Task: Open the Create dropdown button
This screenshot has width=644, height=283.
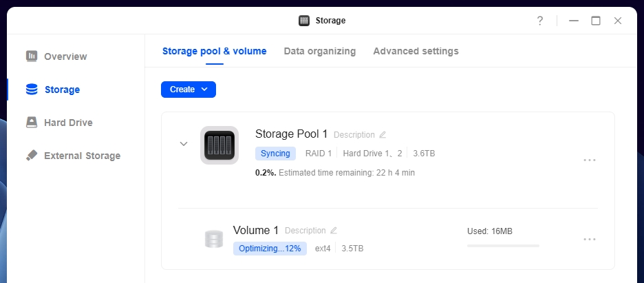Action: (x=189, y=90)
